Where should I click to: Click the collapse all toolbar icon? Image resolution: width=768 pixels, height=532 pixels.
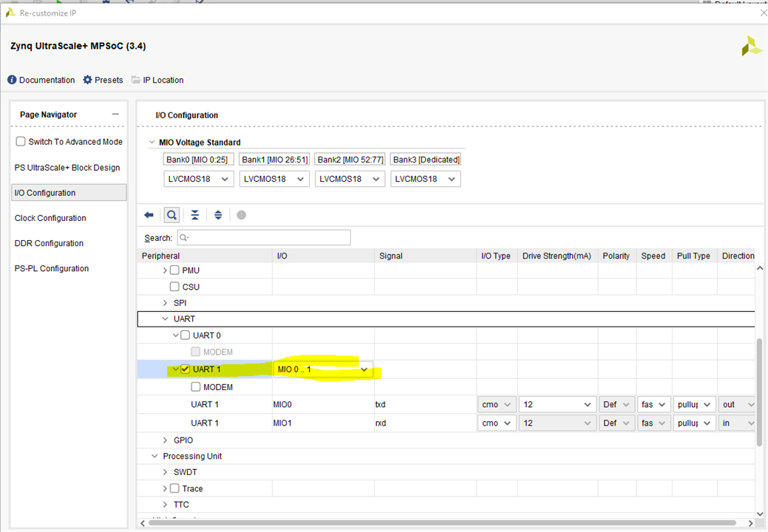[194, 215]
